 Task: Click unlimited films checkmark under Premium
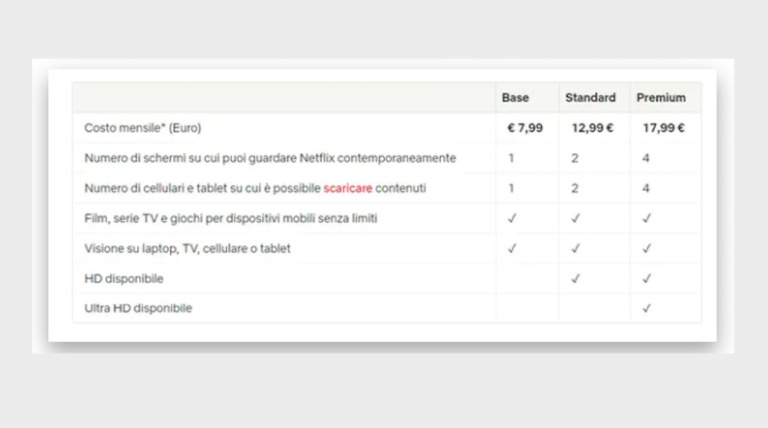coord(646,218)
